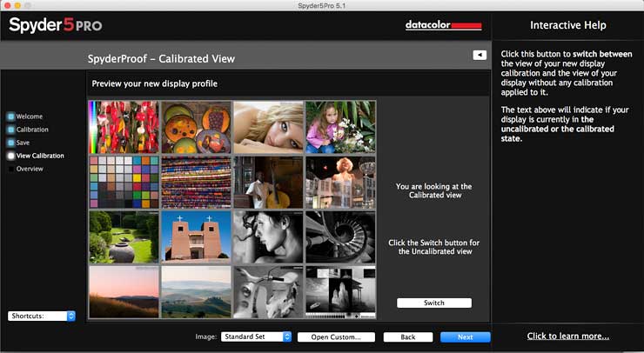Enlarge the pink sunset hills thumbnail
Screen dimensions: 644x353
pyautogui.click(x=124, y=292)
